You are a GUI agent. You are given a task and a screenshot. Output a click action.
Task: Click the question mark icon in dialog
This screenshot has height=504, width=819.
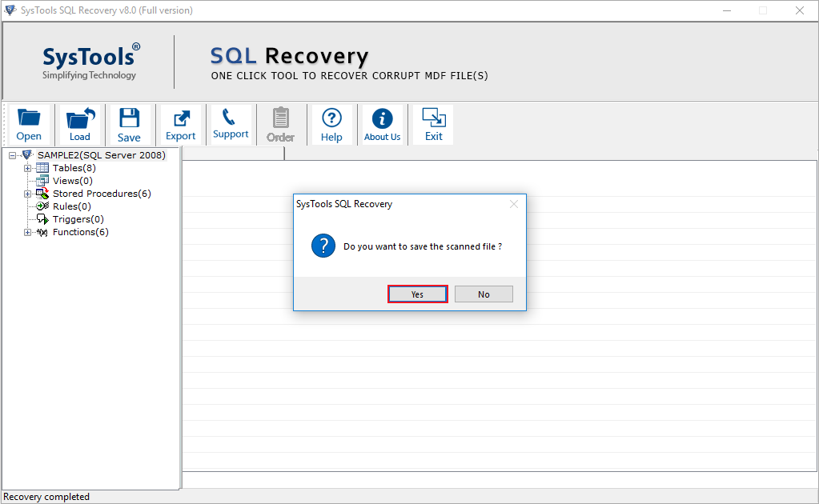coord(323,246)
